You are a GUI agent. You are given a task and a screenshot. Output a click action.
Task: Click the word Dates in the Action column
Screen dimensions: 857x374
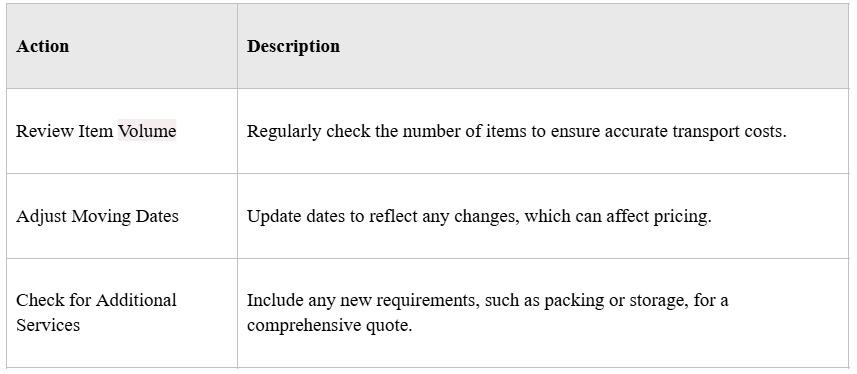(157, 216)
